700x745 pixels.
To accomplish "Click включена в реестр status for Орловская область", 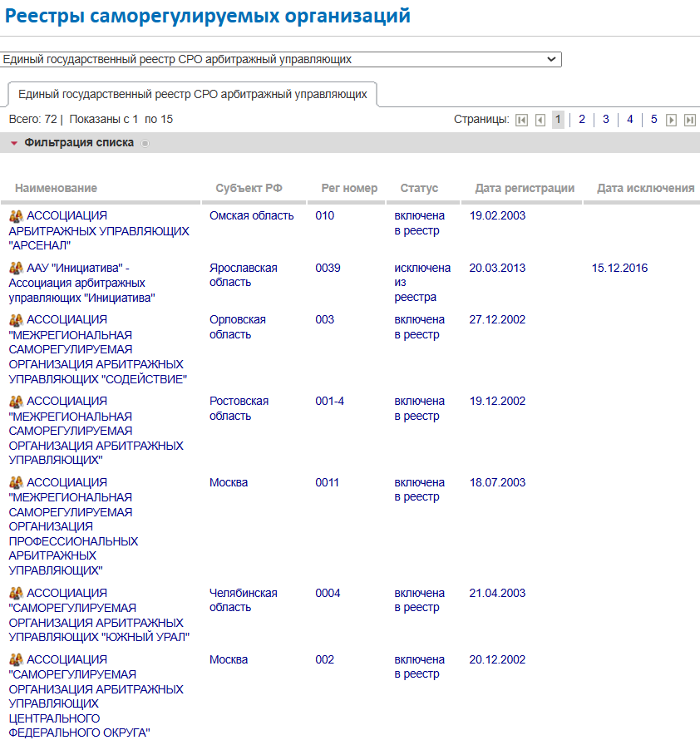I will pyautogui.click(x=419, y=327).
